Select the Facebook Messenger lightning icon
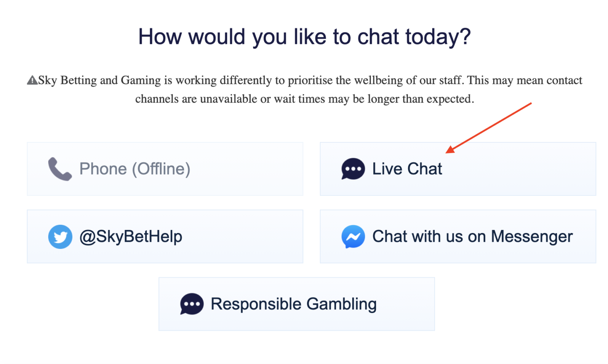Screen dimensions: 608x364 pyautogui.click(x=353, y=237)
